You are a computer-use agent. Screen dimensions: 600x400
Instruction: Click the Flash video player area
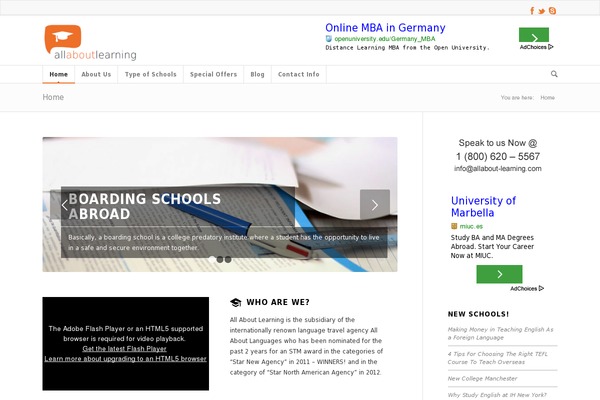point(126,344)
